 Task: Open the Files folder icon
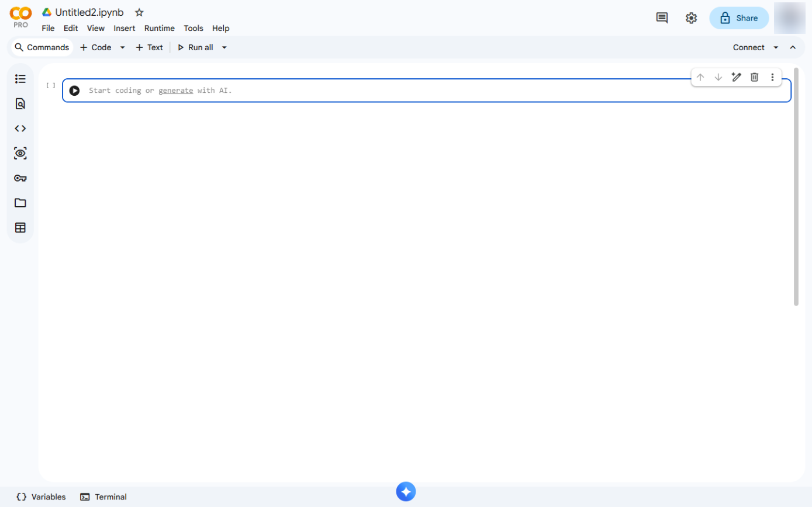20,203
